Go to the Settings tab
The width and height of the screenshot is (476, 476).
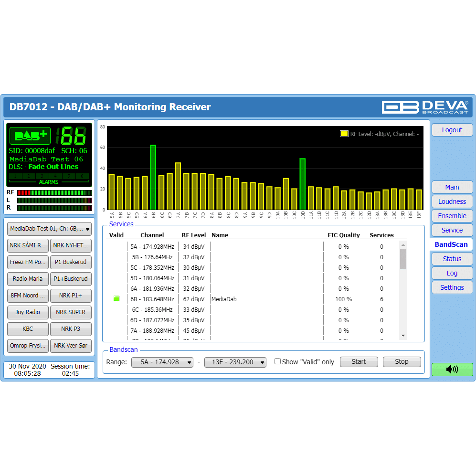pos(452,287)
